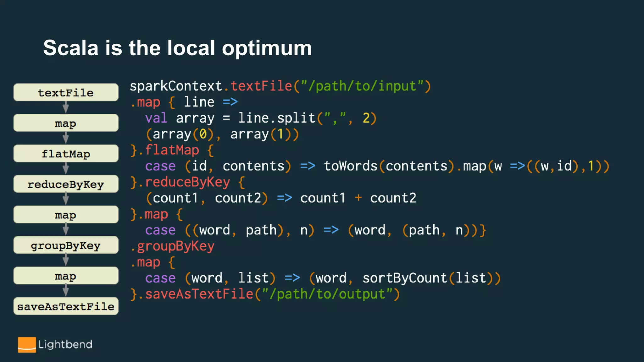Click the map box above saveAsTextFile box

[66, 276]
